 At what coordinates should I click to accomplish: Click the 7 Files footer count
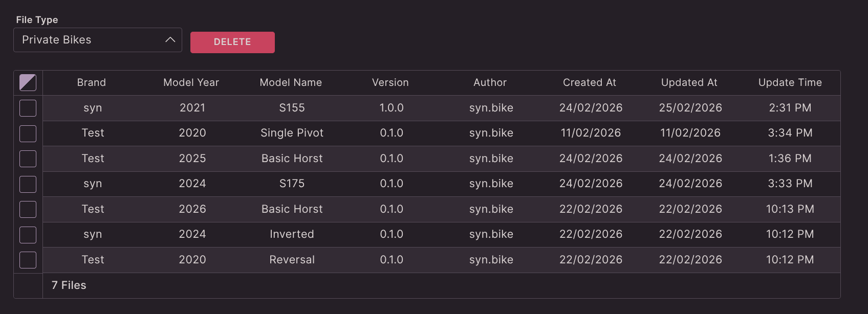(x=69, y=285)
